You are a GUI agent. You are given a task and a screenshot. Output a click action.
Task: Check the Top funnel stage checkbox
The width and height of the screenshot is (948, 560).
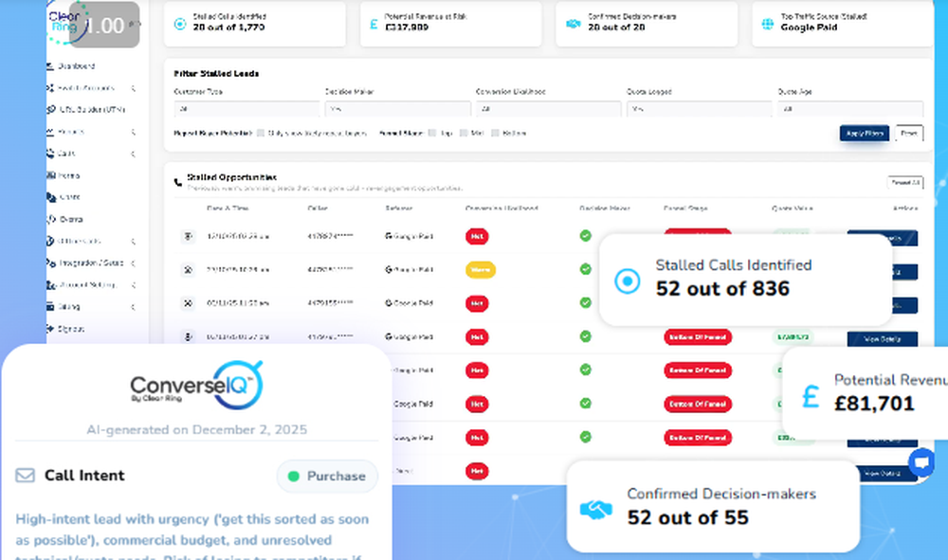pyautogui.click(x=432, y=134)
